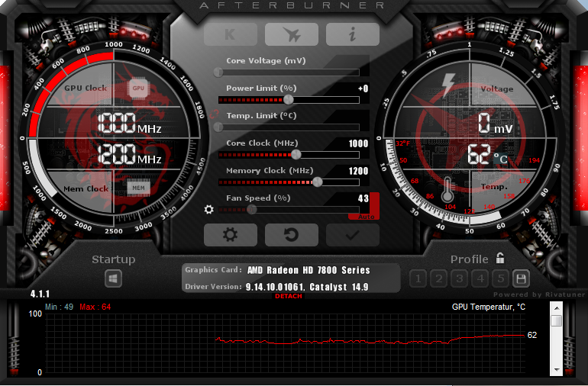Click the Core Clock slider handle
Image resolution: width=588 pixels, height=386 pixels.
296,154
